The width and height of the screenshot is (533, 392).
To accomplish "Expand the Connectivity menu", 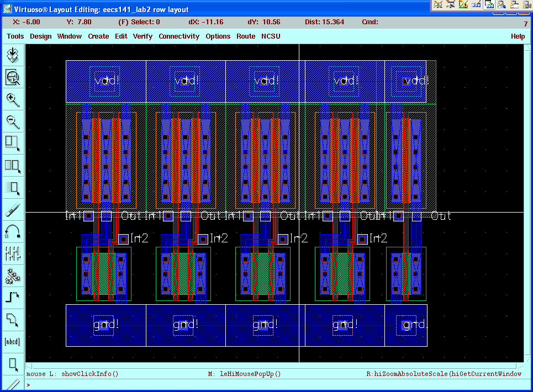I will 179,36.
